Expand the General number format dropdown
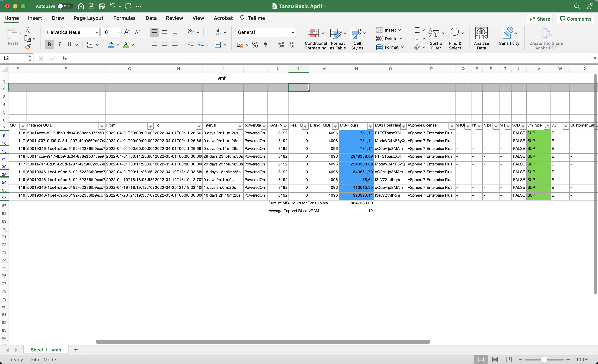Screen dimensions: 598x364 (292, 32)
